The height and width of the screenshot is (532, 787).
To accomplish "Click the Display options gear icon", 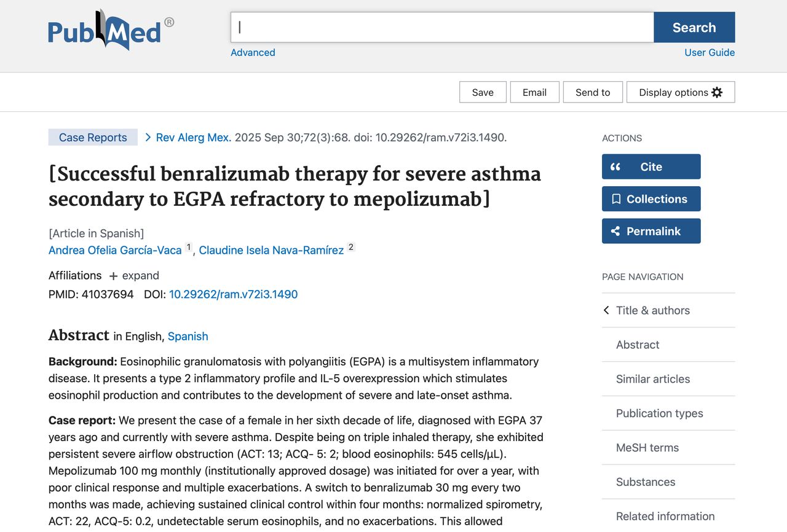I will pyautogui.click(x=717, y=92).
